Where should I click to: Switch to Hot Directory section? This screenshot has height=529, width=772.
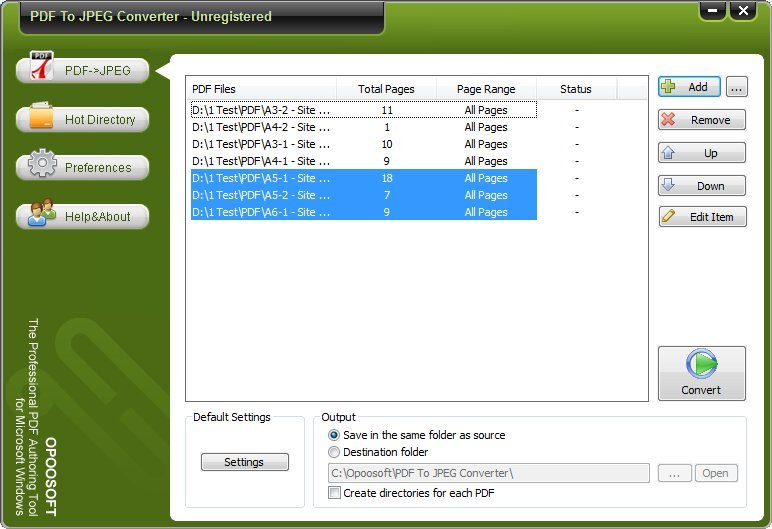click(x=83, y=119)
